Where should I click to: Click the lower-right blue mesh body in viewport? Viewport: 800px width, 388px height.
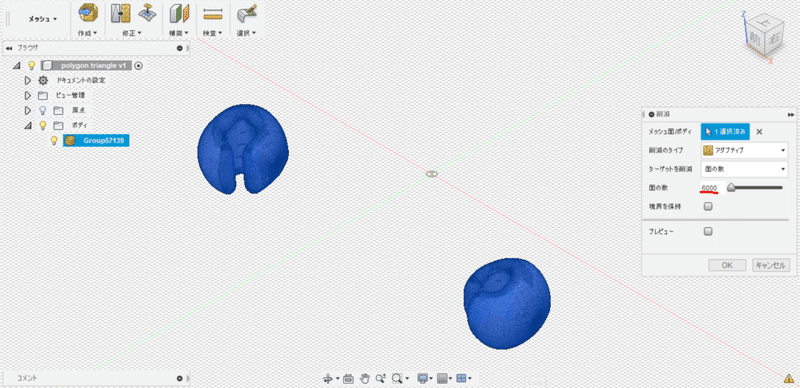point(507,304)
